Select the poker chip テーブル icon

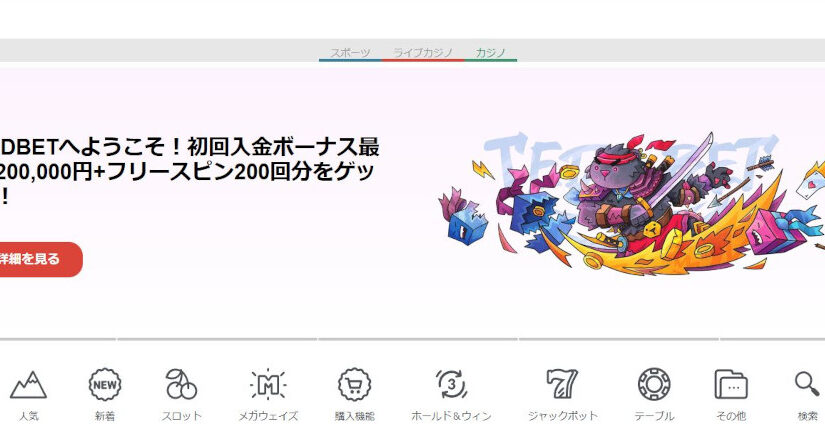click(653, 384)
